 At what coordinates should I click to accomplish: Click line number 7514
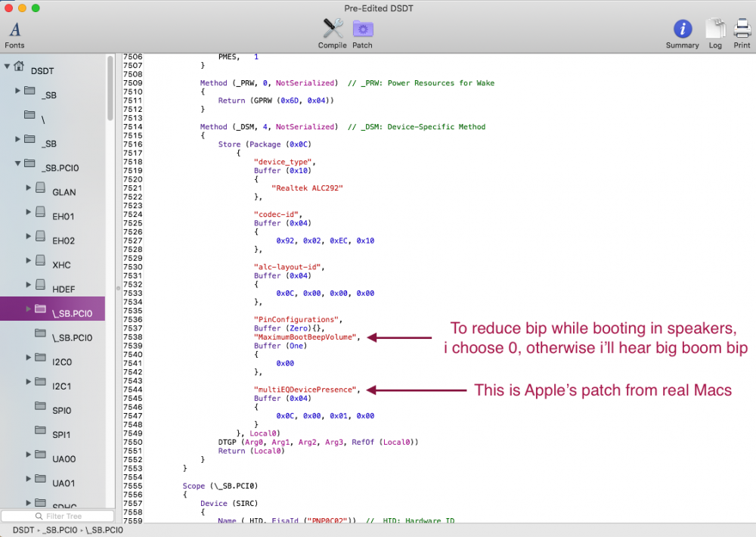point(132,127)
